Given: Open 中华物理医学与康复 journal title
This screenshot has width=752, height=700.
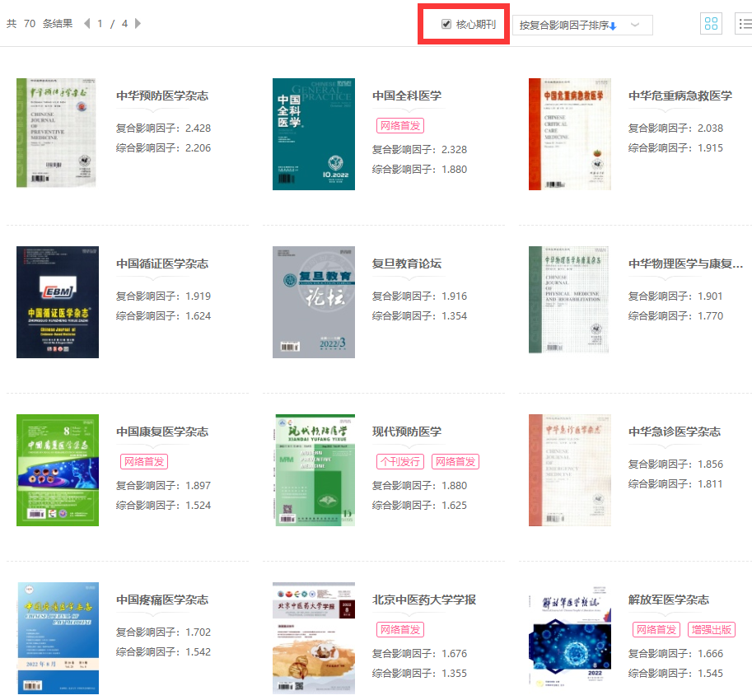Looking at the screenshot, I should pyautogui.click(x=685, y=264).
